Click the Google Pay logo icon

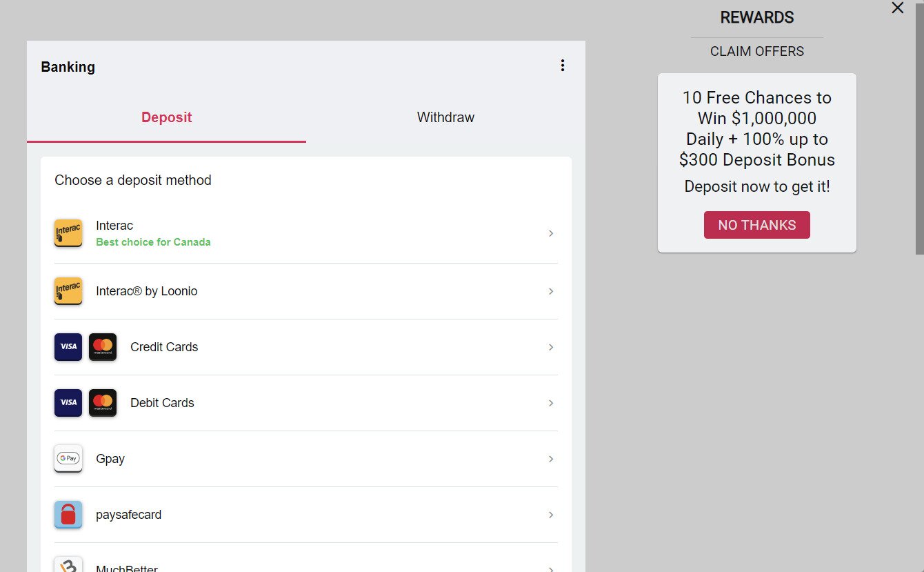[x=68, y=459]
